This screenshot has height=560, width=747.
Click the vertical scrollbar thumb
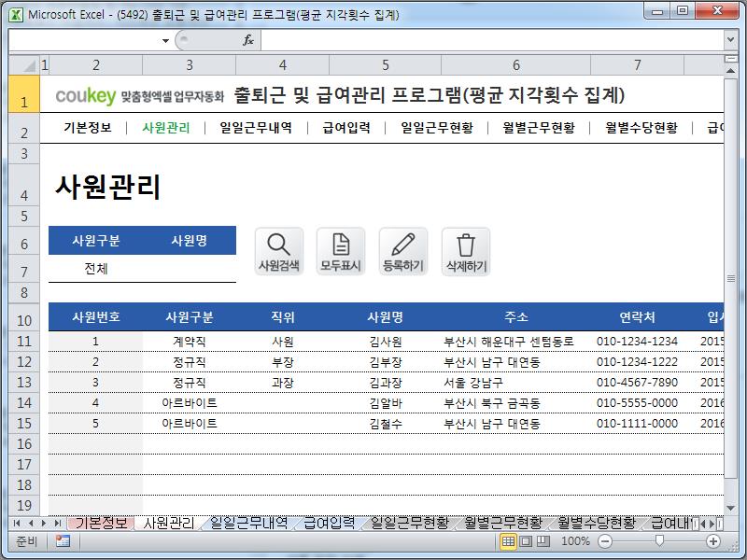pyautogui.click(x=730, y=278)
